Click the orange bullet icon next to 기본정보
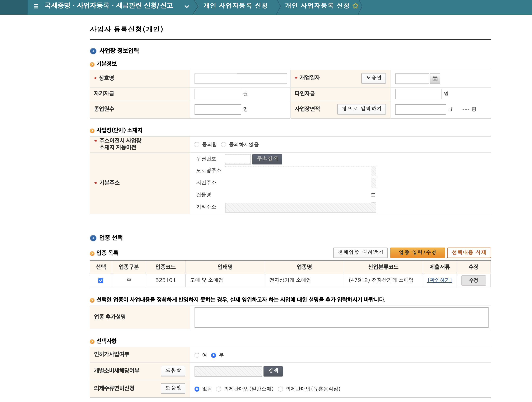Viewport: 532px width, 402px height. point(92,64)
